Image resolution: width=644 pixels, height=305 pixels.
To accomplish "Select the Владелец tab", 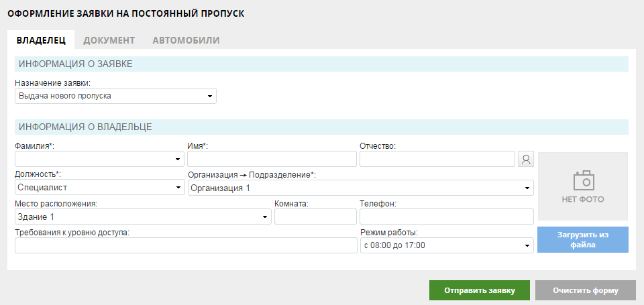I will coord(41,40).
